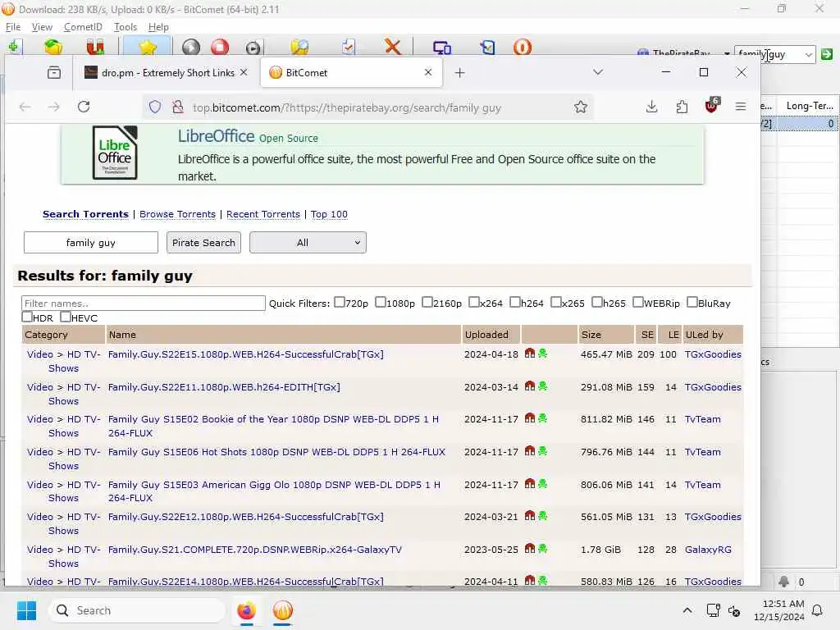The image size is (840, 630).
Task: Go back to the previous page
Action: point(25,107)
